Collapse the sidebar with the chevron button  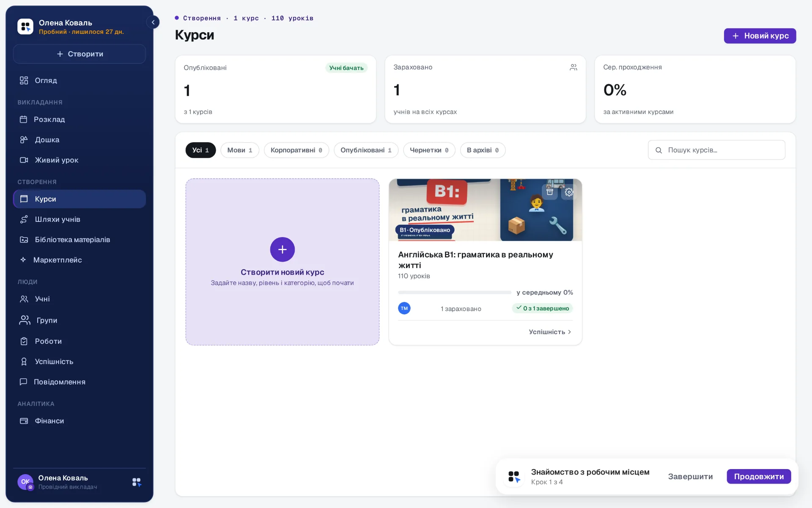(153, 22)
